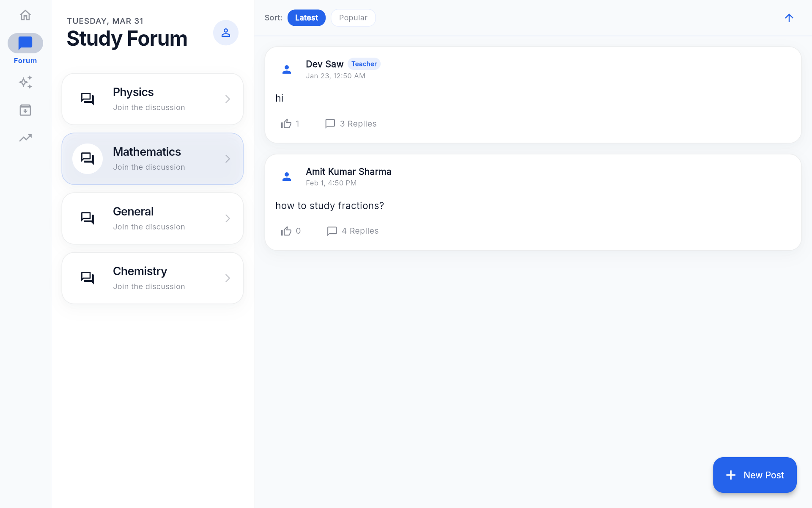Viewport: 812px width, 508px height.
Task: Click the General discussion bubbles icon
Action: pyautogui.click(x=88, y=218)
